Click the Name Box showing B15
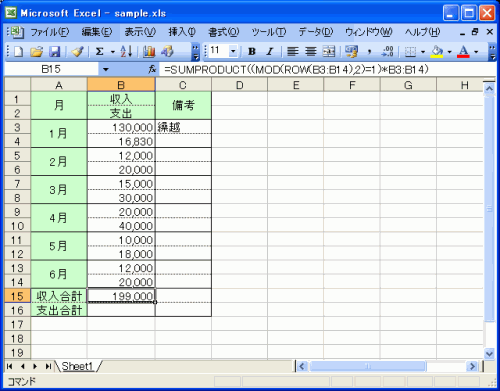 coord(51,69)
